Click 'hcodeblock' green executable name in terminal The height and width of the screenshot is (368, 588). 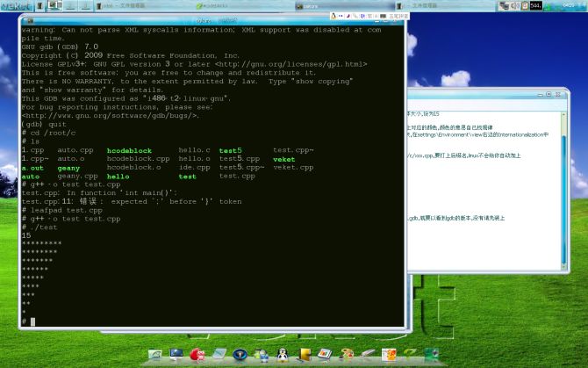pos(129,150)
